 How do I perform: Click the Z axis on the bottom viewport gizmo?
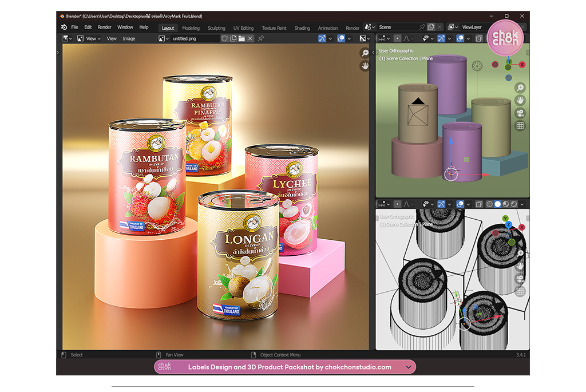click(x=508, y=224)
